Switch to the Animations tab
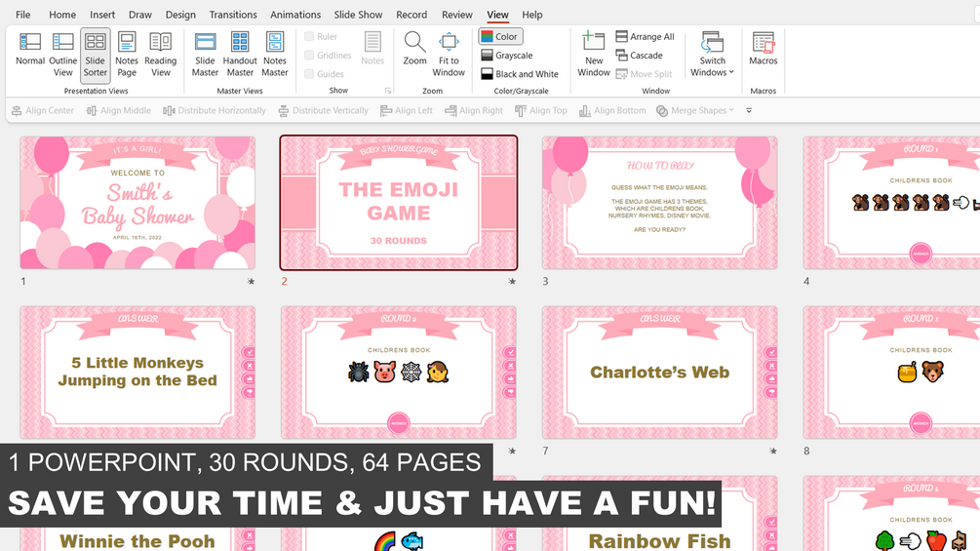Viewport: 980px width, 551px height. 295,15
